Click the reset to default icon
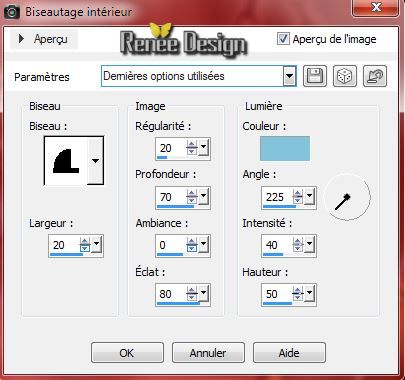Screen dimensions: 405x380 point(375,76)
